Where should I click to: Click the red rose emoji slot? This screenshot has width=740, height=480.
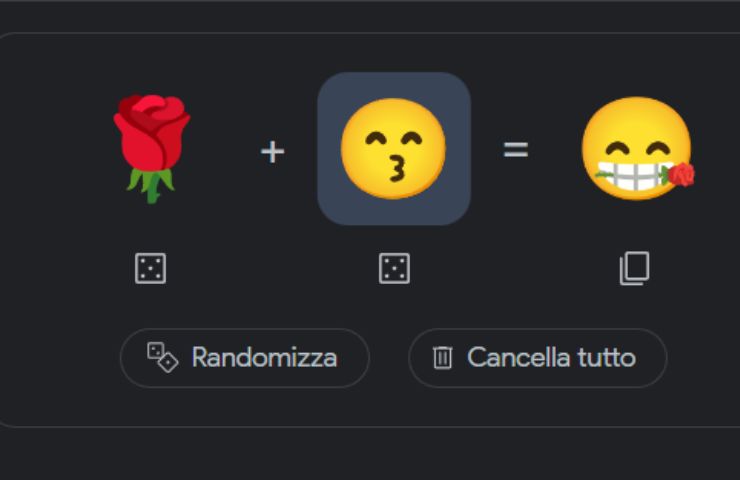pyautogui.click(x=151, y=147)
